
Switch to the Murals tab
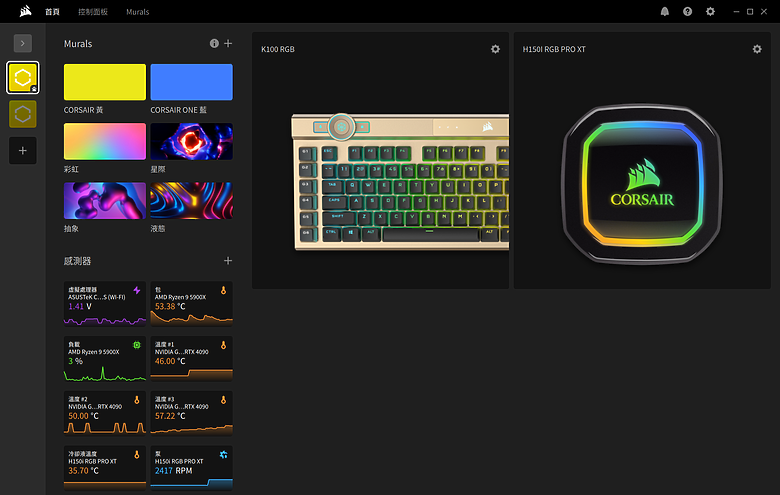[137, 11]
